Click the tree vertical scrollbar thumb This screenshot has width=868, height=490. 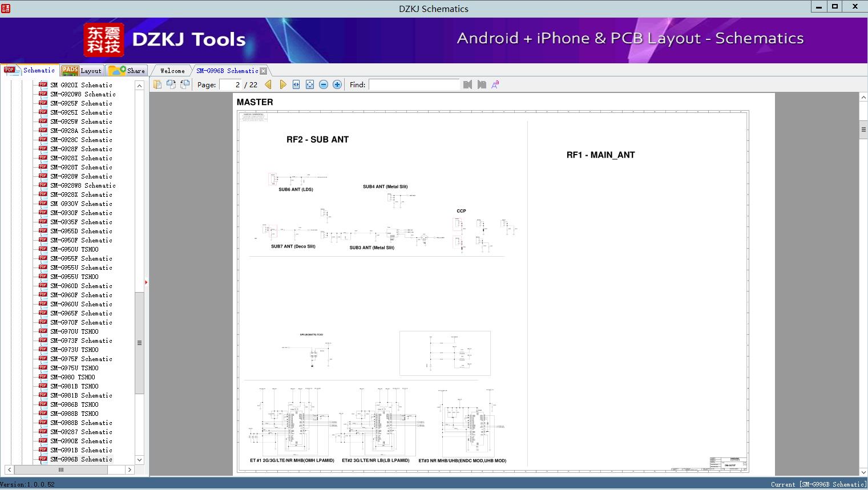tap(139, 343)
